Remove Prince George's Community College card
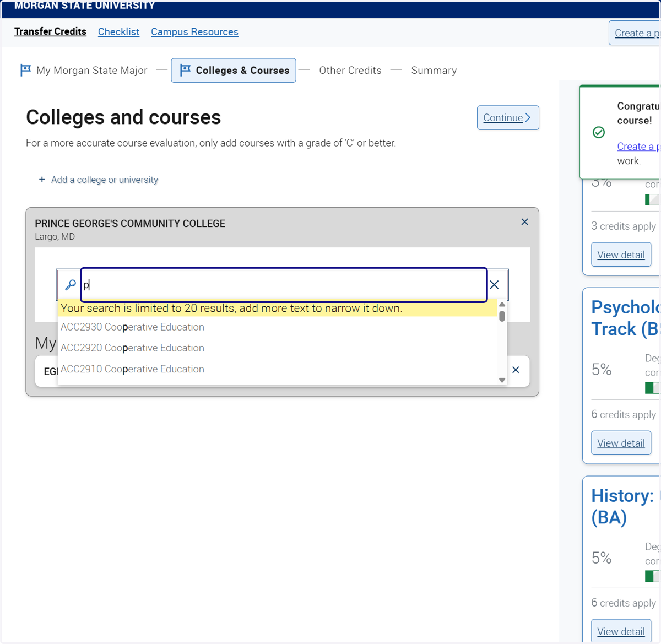The height and width of the screenshot is (644, 661). click(x=524, y=221)
